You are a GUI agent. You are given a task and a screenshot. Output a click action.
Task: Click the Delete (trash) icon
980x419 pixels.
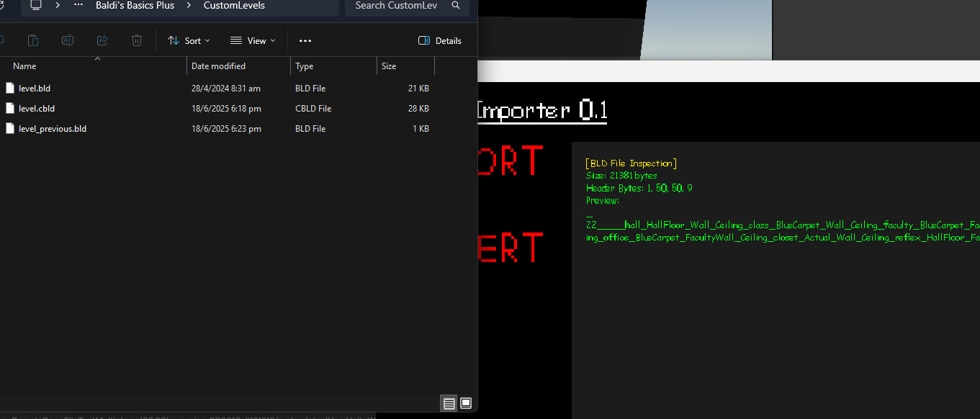[136, 40]
